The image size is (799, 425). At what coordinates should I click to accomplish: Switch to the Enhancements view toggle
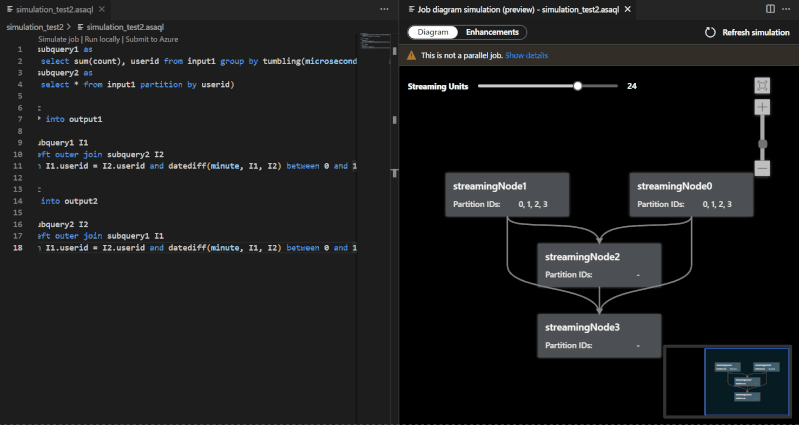(x=492, y=32)
